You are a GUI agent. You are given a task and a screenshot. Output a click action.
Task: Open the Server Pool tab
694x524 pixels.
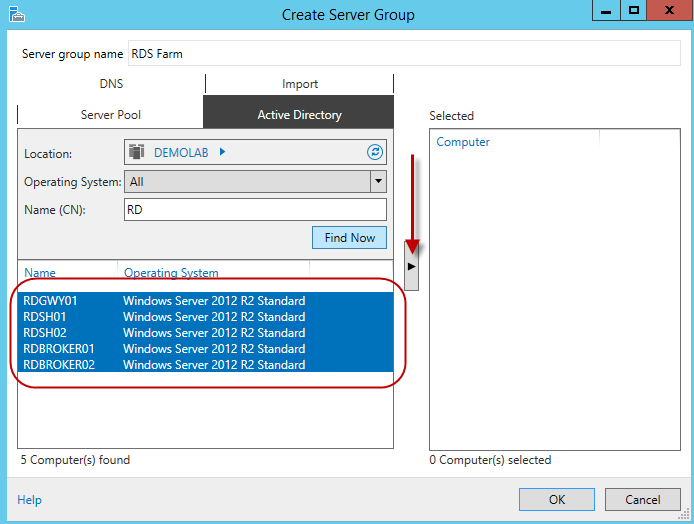pyautogui.click(x=111, y=115)
